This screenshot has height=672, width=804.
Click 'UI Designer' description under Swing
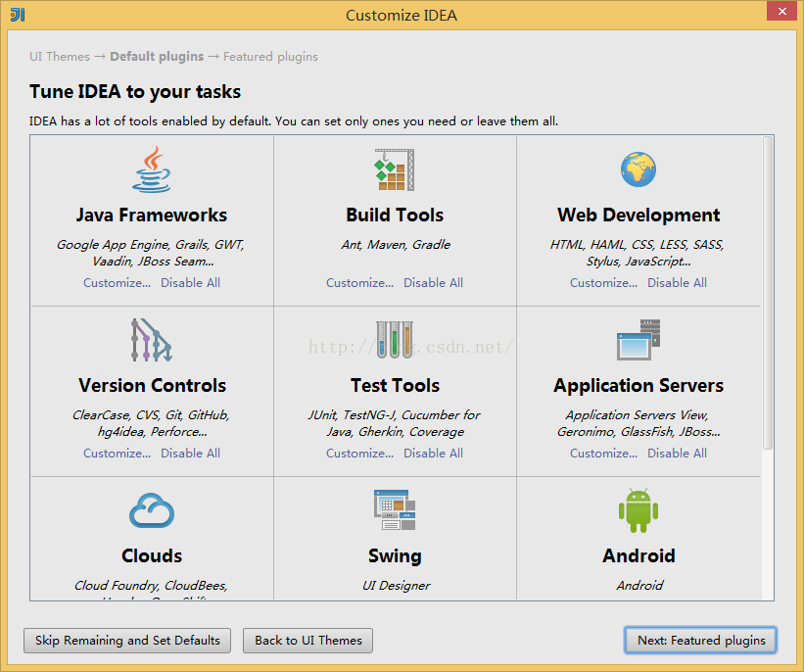coord(396,586)
